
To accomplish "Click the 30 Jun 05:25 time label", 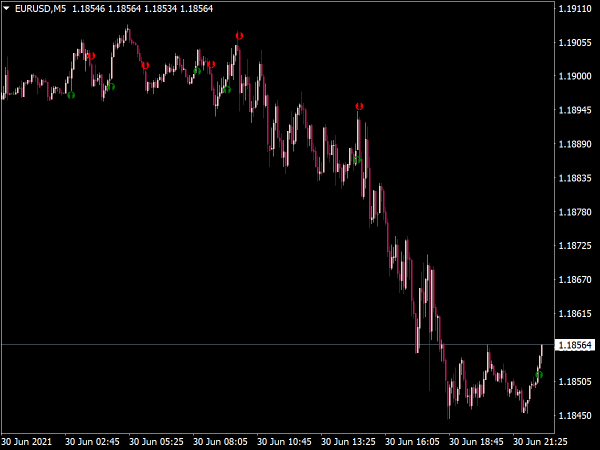I will [156, 442].
